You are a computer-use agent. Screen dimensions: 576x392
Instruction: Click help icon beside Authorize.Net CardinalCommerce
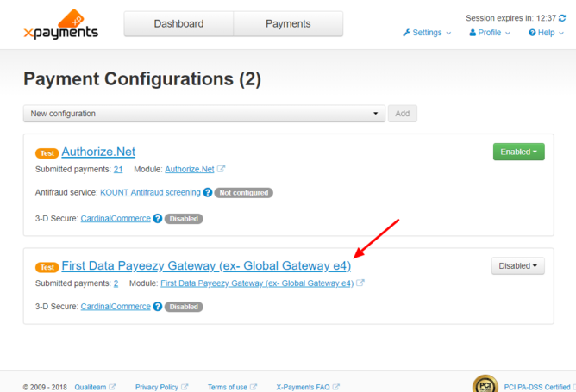[x=158, y=218]
